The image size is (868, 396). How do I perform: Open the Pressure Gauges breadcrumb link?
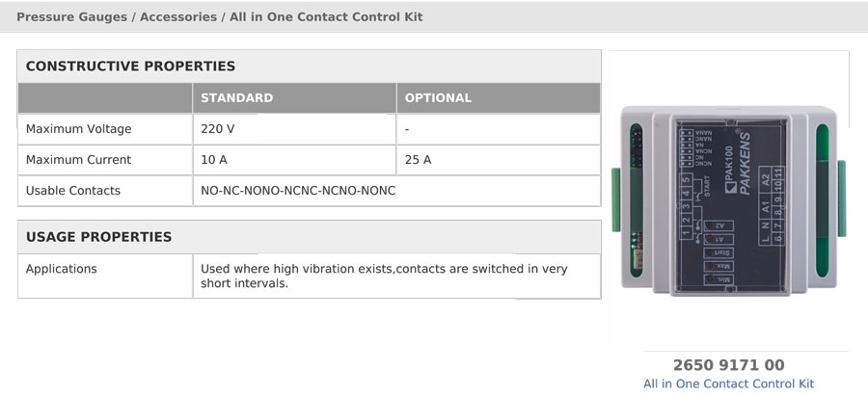pyautogui.click(x=71, y=16)
